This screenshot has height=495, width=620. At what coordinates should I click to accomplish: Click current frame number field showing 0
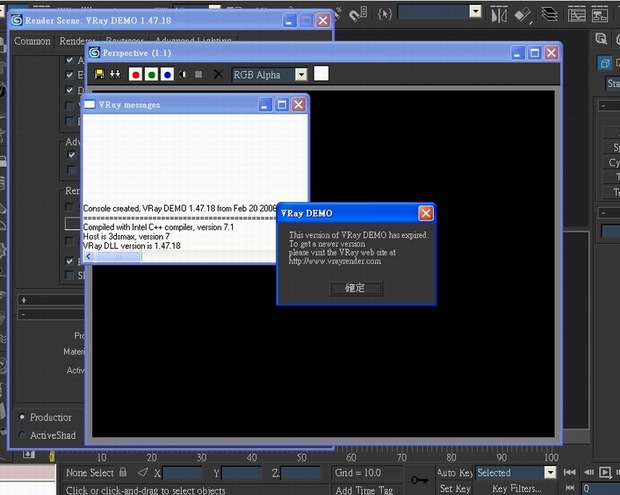coord(600,488)
